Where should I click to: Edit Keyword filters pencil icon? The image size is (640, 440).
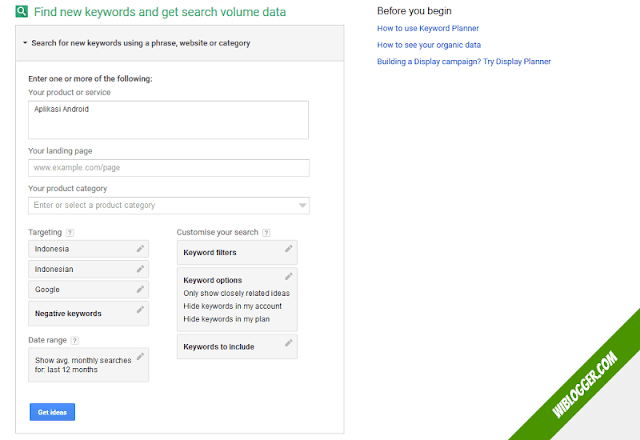click(x=289, y=249)
